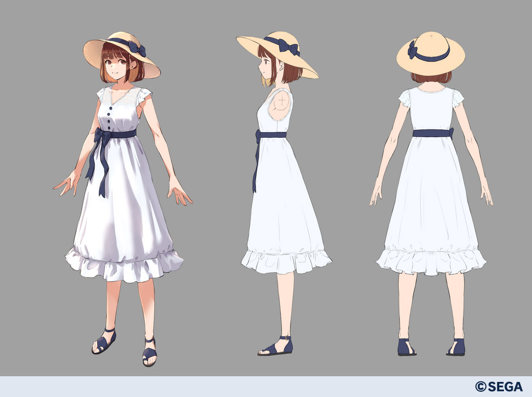Click the back-view figure's left sandal

[406, 347]
